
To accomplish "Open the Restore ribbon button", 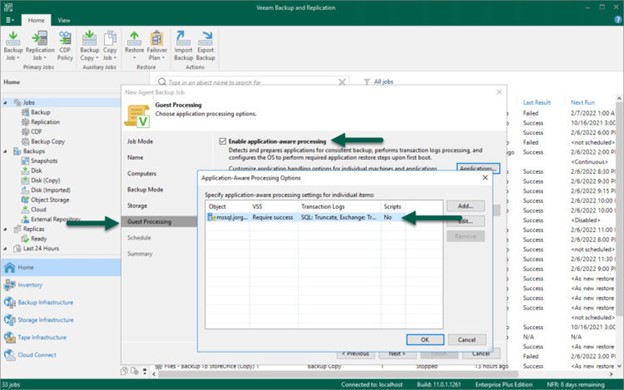I will tap(134, 46).
